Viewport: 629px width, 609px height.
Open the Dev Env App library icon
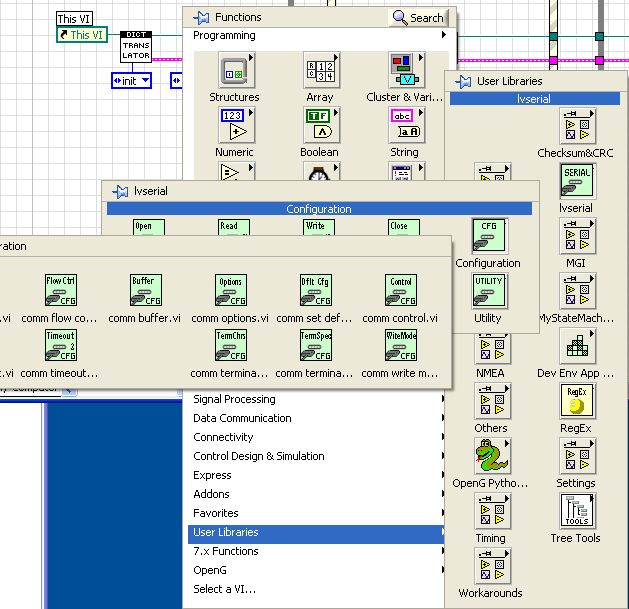pyautogui.click(x=578, y=346)
